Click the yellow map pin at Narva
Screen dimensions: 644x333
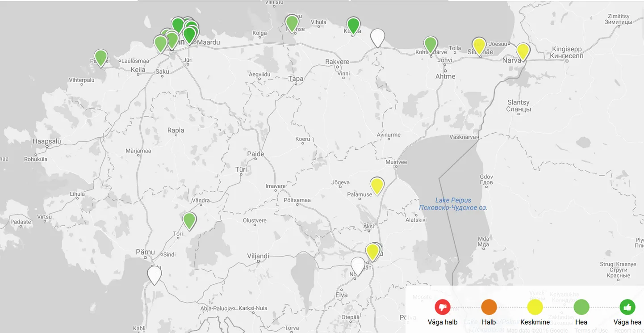[523, 51]
